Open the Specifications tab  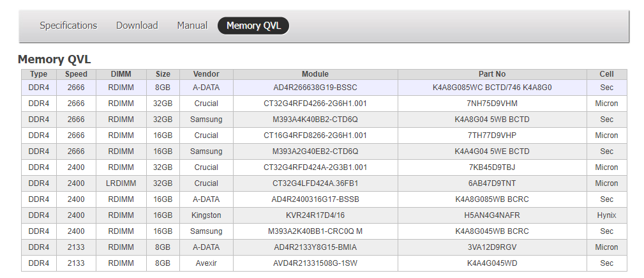pos(68,26)
